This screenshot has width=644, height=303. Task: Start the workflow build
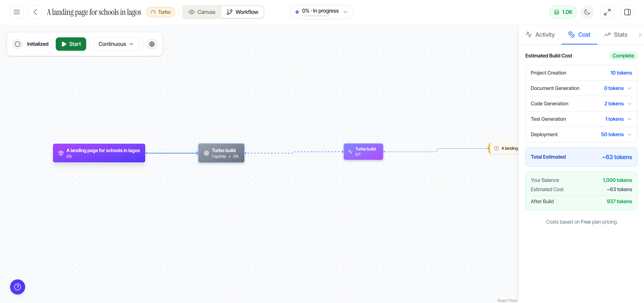[71, 44]
